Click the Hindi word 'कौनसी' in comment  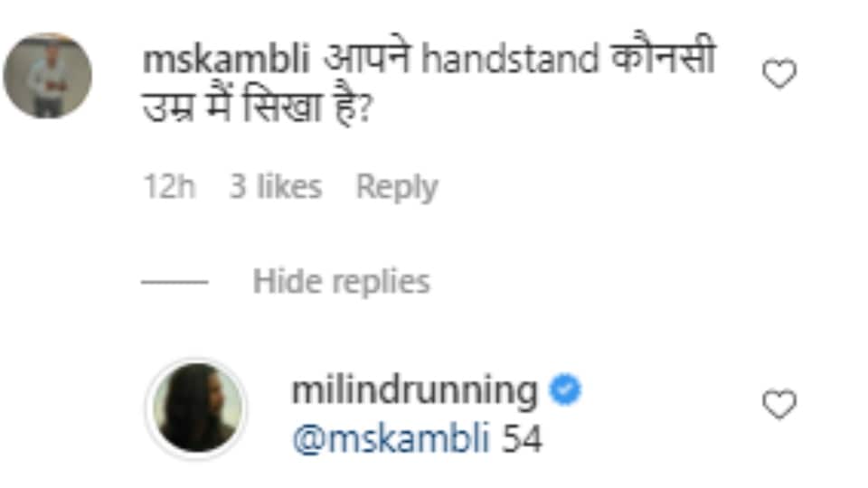(664, 56)
